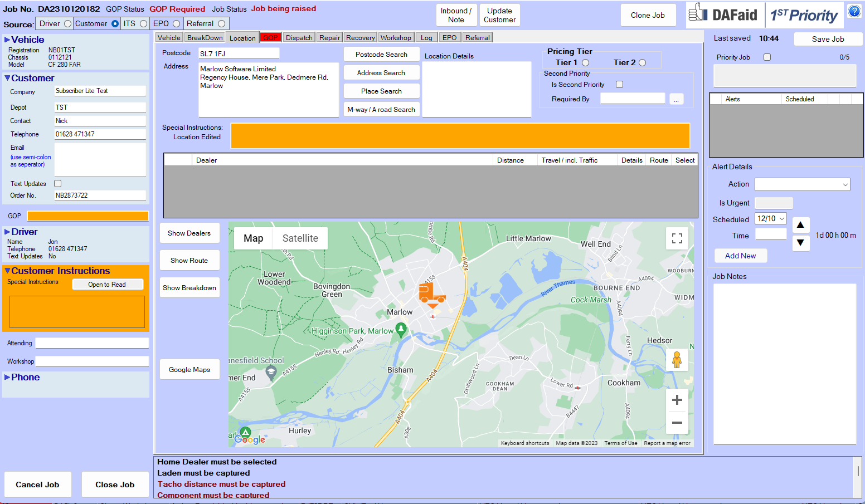
Task: Click the orange breakdown truck marker
Action: (x=432, y=295)
